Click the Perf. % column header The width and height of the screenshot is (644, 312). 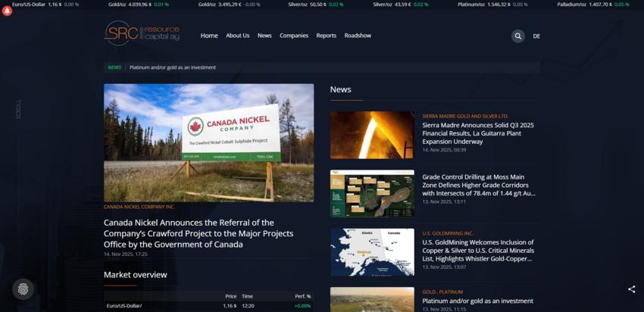click(303, 296)
